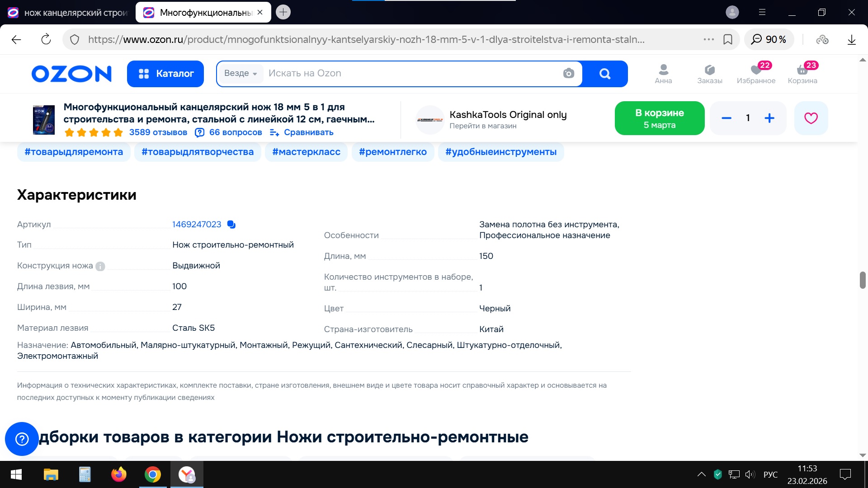Decrease quantity with the minus button
The image size is (868, 488).
point(726,118)
